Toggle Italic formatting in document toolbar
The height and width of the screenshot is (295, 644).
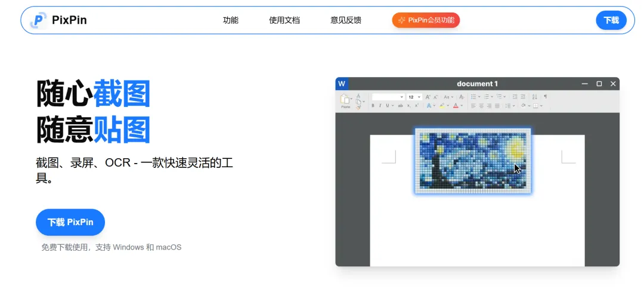(x=380, y=105)
